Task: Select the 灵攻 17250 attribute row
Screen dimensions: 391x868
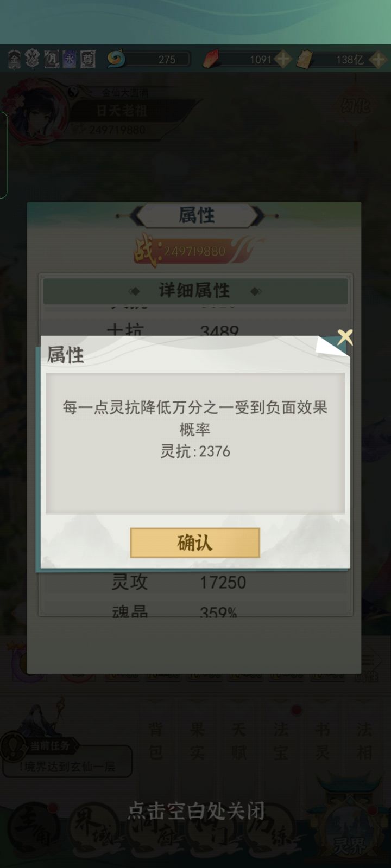Action: (195, 582)
